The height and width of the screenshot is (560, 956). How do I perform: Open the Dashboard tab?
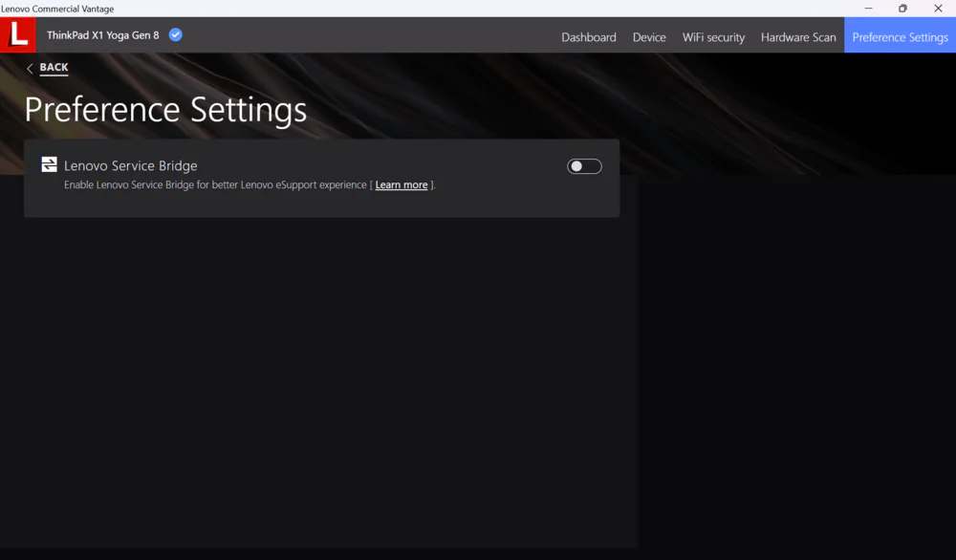click(x=588, y=37)
